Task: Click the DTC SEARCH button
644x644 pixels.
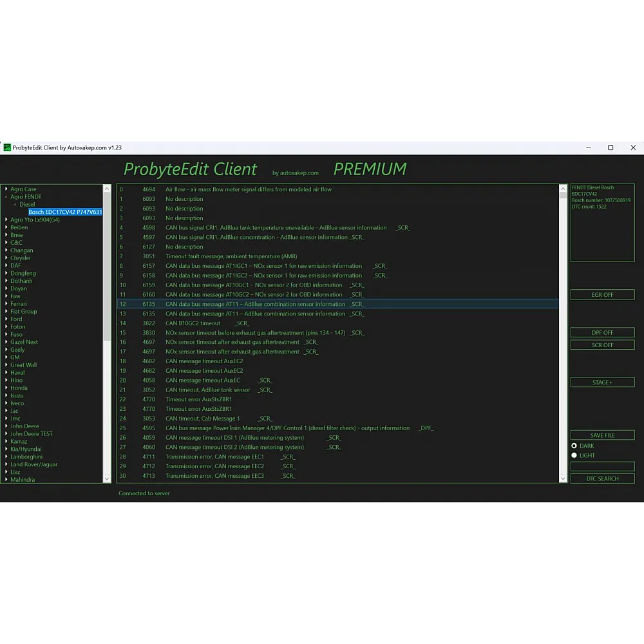Action: pyautogui.click(x=602, y=478)
